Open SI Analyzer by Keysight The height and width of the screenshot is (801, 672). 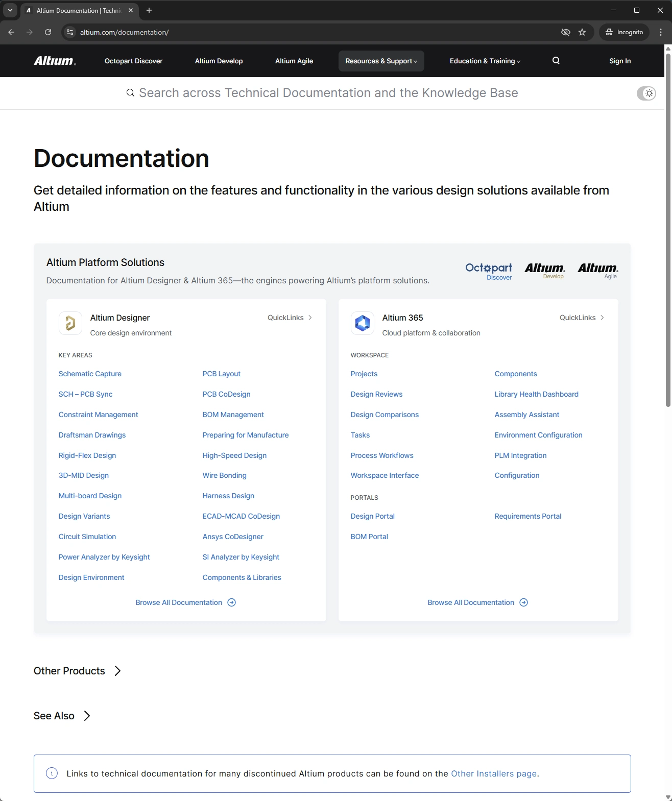click(x=241, y=557)
